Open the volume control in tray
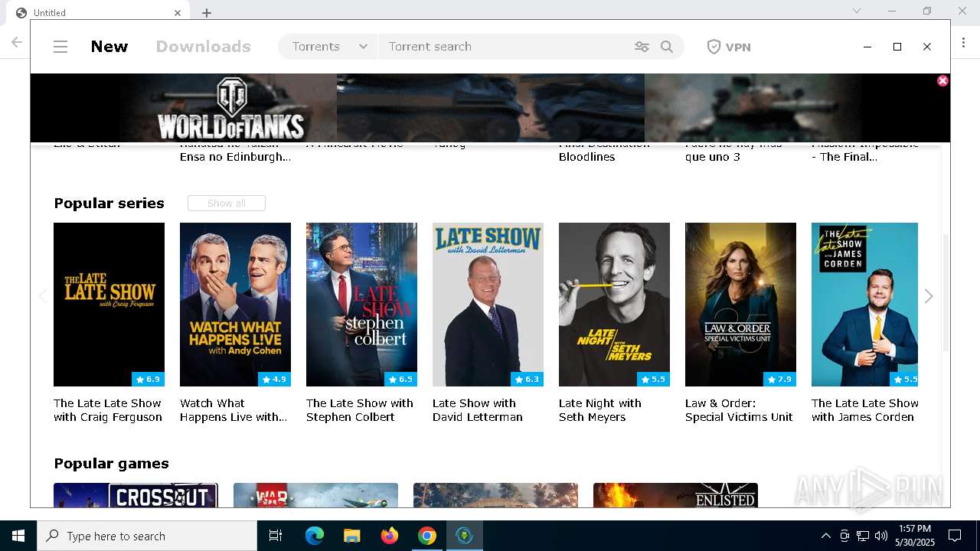Viewport: 980px width, 551px height. coord(881,536)
